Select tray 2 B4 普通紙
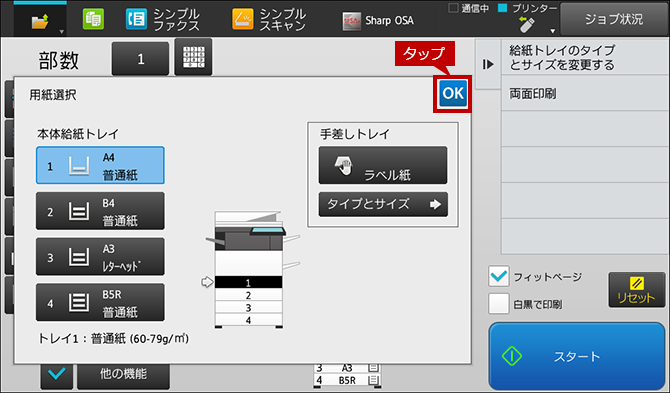This screenshot has width=670, height=393. (x=100, y=211)
